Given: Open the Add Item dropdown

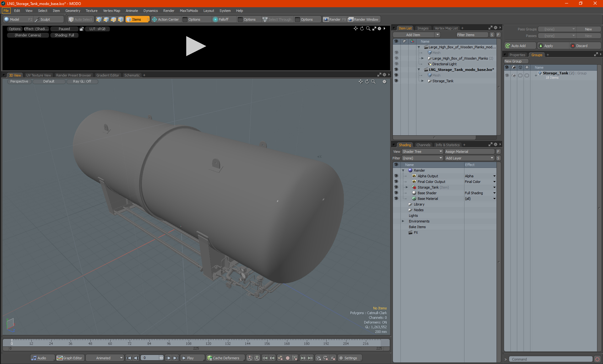Looking at the screenshot, I should 416,35.
